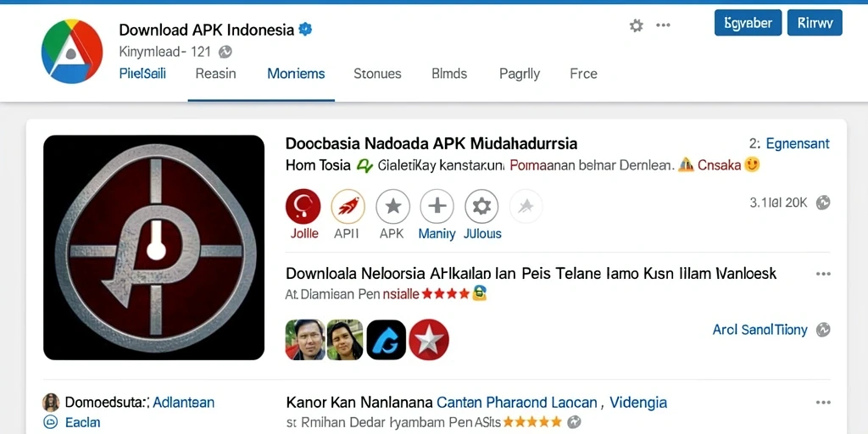Open three-dot menu for Kanor Kan Nanlanana post
Image resolution: width=868 pixels, height=434 pixels.
(x=823, y=403)
